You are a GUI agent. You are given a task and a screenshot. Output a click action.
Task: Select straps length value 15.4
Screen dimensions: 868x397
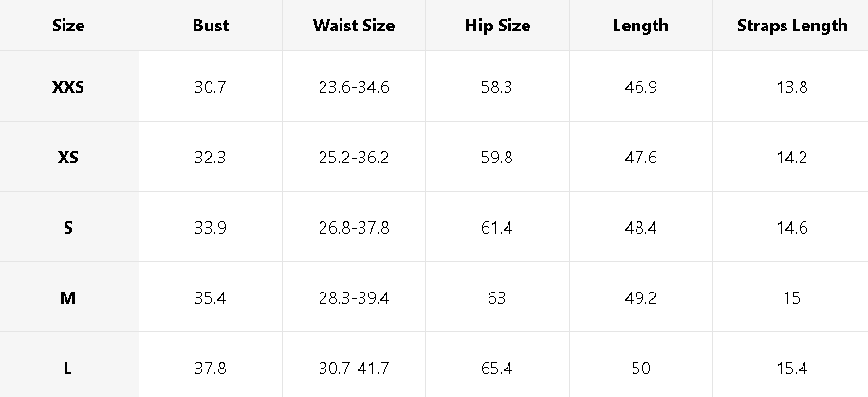coord(792,369)
